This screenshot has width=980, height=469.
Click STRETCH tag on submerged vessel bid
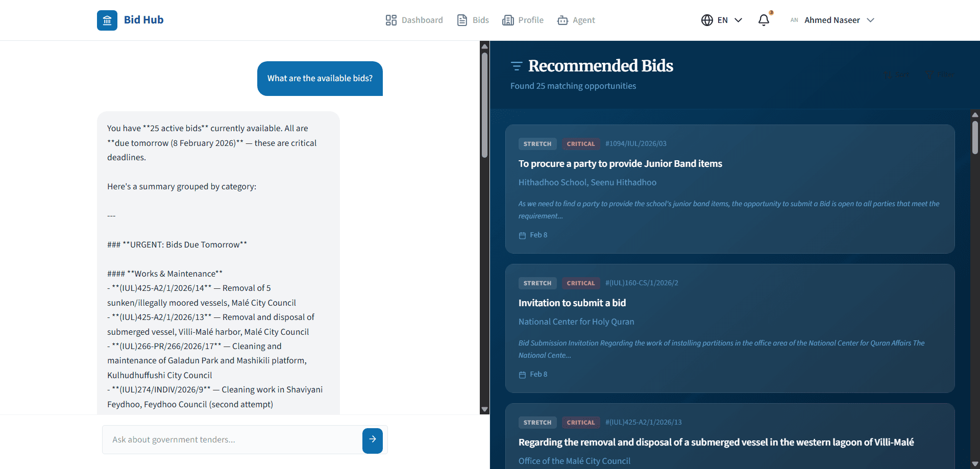tap(537, 423)
